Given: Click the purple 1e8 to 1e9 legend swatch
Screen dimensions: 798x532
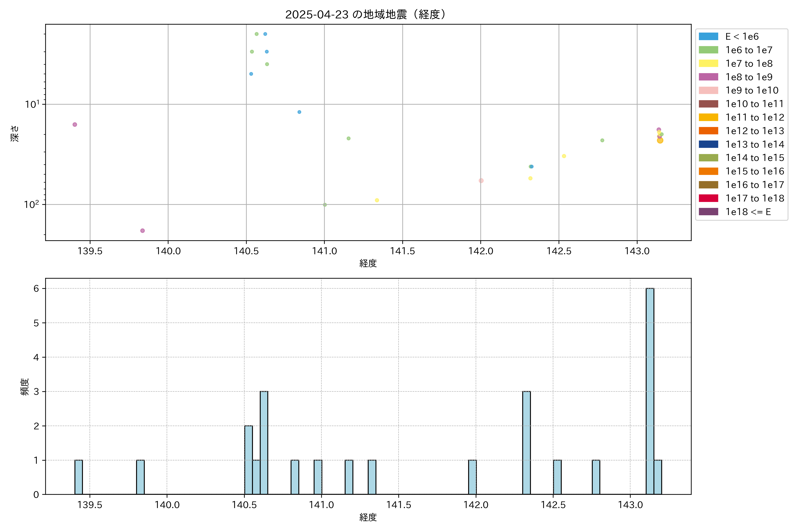Looking at the screenshot, I should tap(708, 77).
